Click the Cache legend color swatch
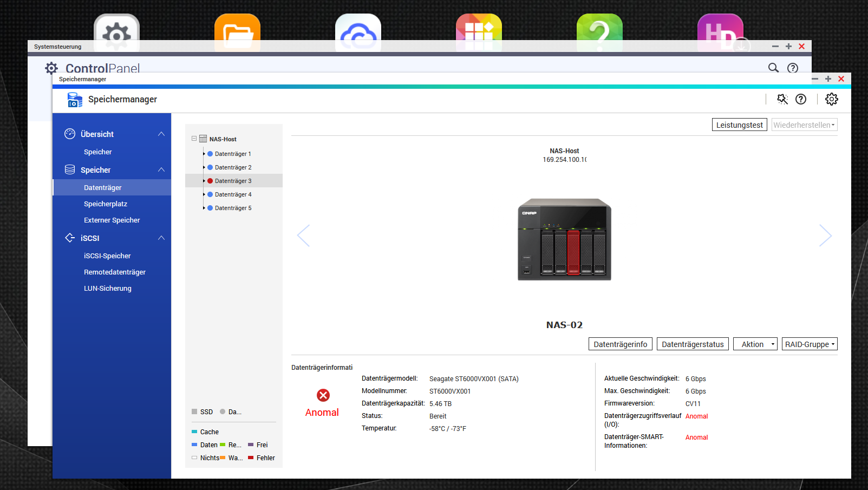This screenshot has height=490, width=868. tap(194, 432)
